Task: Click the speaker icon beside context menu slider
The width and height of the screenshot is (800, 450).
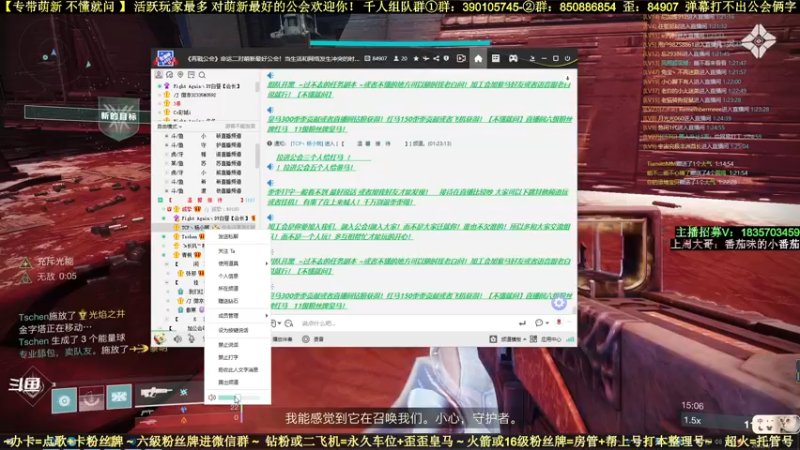Action: 211,397
